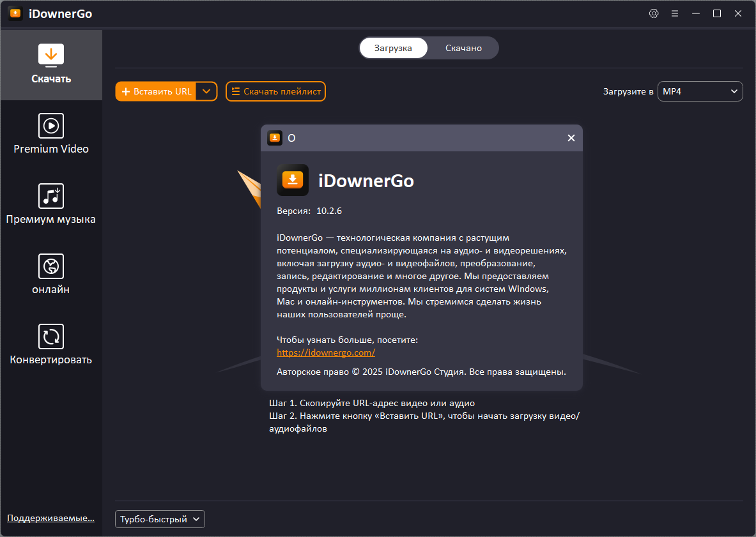
Task: Open the онлайн browser section
Action: pos(51,275)
